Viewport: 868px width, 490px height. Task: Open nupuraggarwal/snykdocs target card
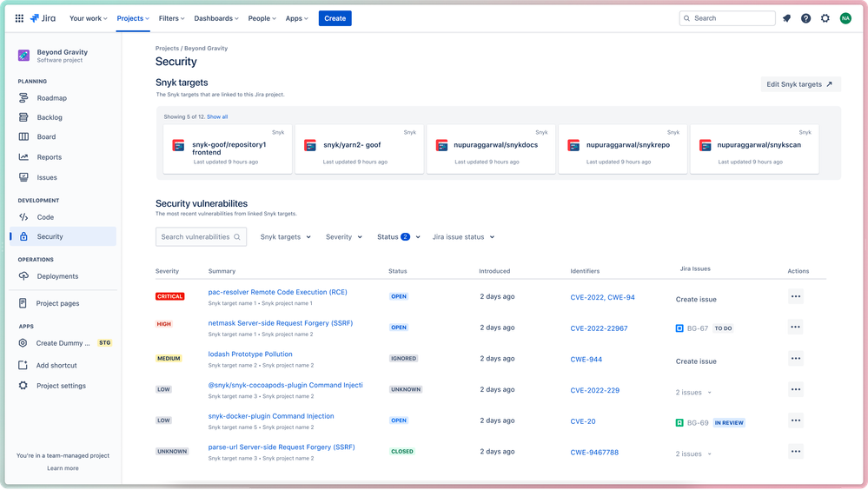click(x=491, y=149)
